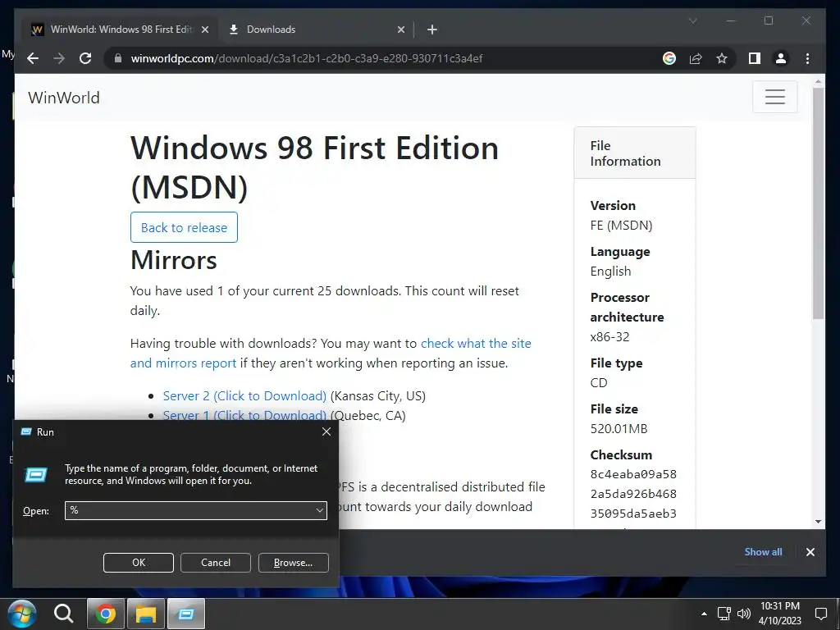The image size is (840, 630).
Task: Click the FE (MSDN) version value
Action: (x=622, y=226)
